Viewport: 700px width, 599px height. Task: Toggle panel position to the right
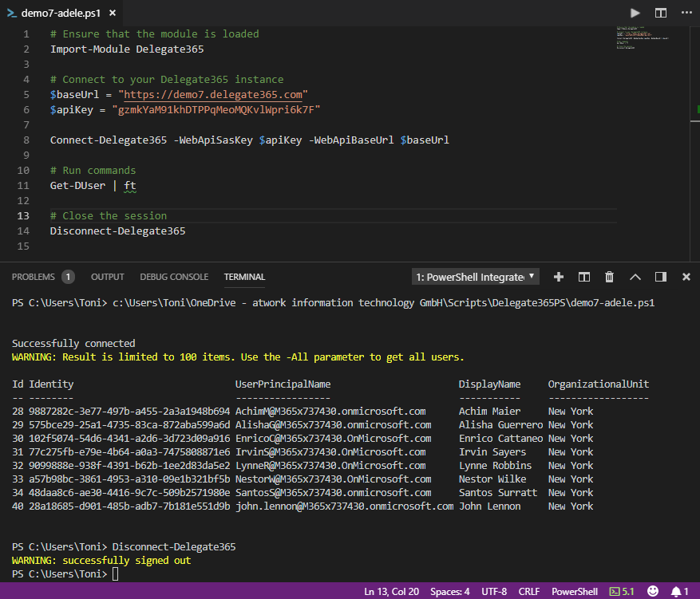coord(661,277)
